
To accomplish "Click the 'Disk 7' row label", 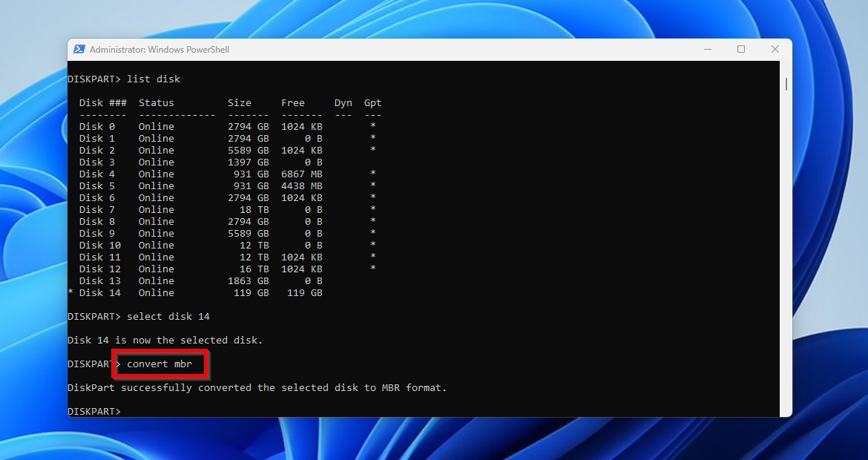I will click(97, 210).
